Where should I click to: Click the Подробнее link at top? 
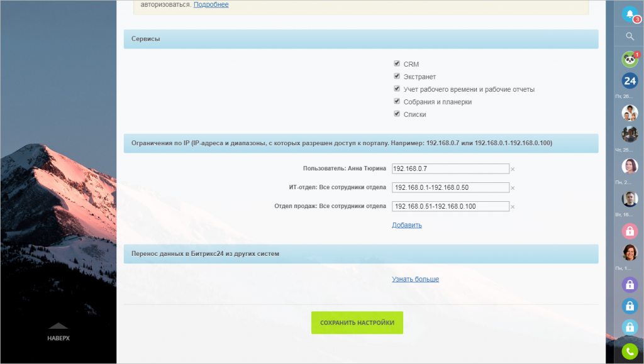point(211,5)
